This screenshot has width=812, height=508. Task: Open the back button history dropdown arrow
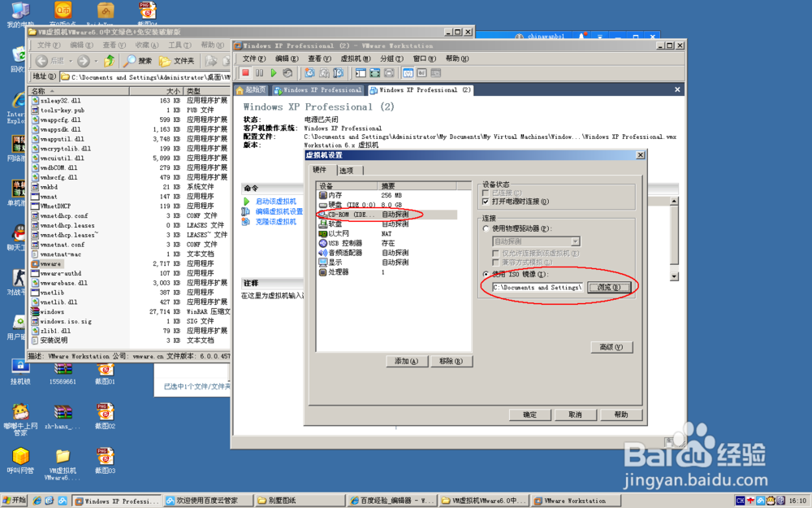[71, 61]
